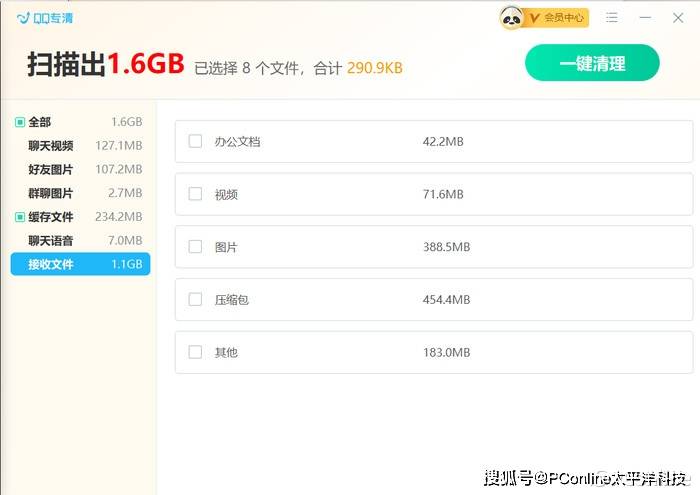
Task: Click the panda avatar icon
Action: tap(511, 18)
